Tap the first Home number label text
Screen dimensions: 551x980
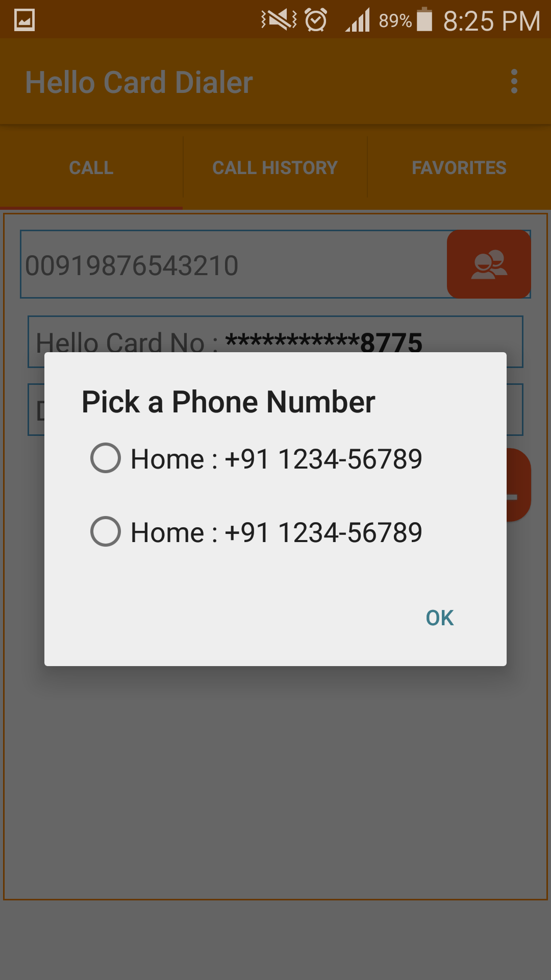[277, 459]
